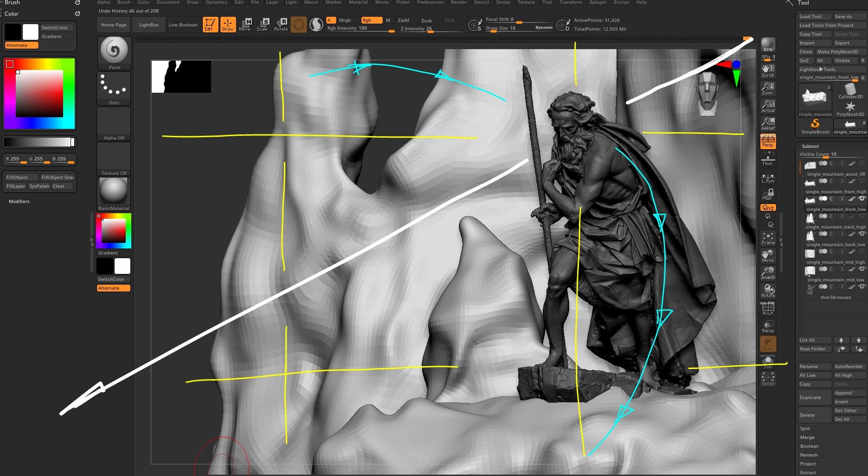Image resolution: width=868 pixels, height=476 pixels.
Task: Click the Live Boolean button
Action: click(183, 25)
